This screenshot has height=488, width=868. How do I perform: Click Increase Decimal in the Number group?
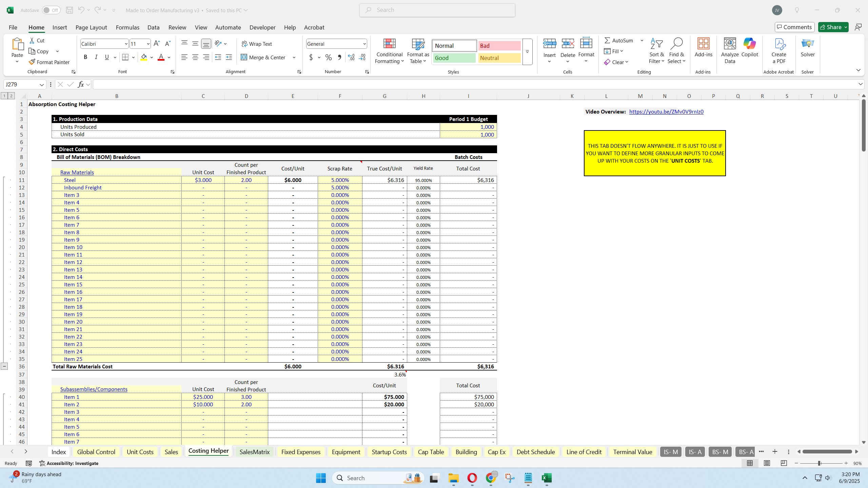pyautogui.click(x=351, y=57)
